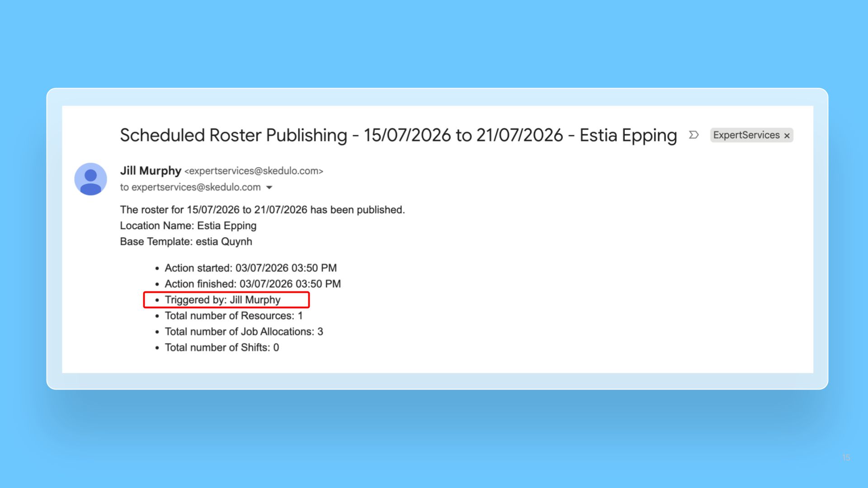Expand recipient details arrow next to expertservices@skedulo.com
This screenshot has width=868, height=488.
pyautogui.click(x=269, y=188)
